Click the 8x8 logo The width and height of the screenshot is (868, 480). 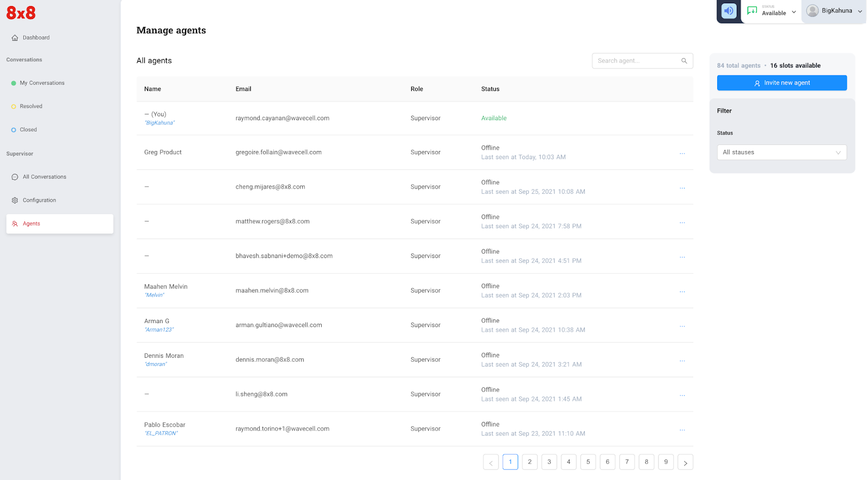[x=21, y=12]
